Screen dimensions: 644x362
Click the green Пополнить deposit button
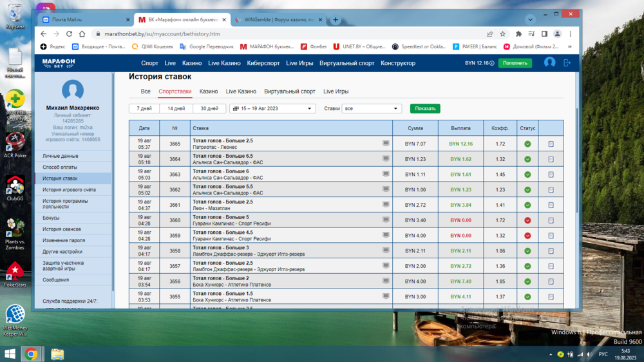515,63
